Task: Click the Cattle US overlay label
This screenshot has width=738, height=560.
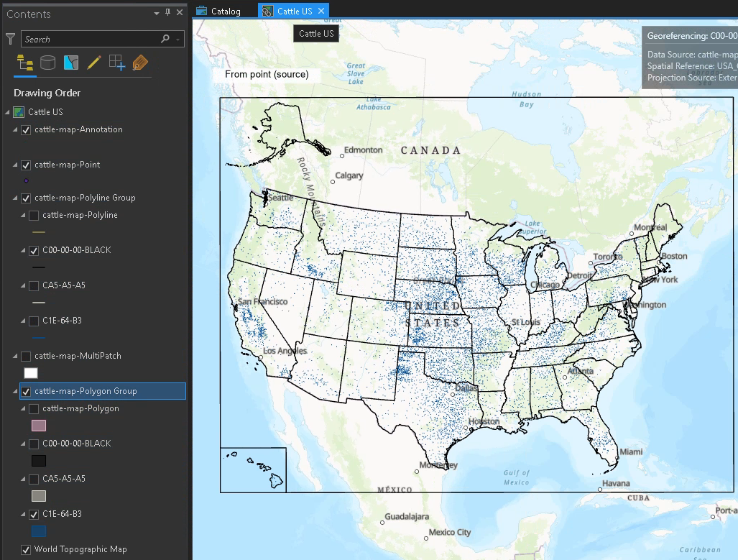Action: (315, 33)
